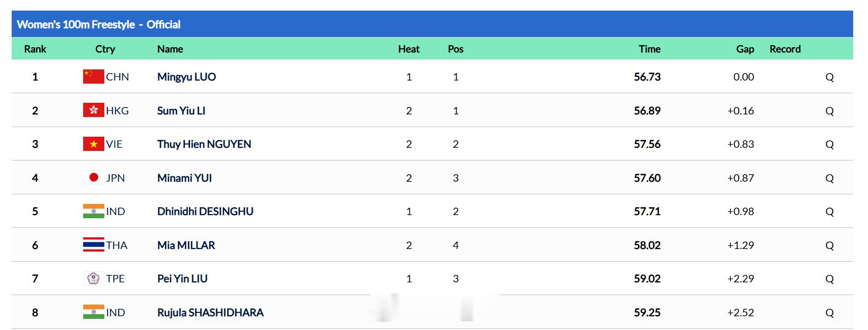Click the Hong Kong flag icon

[x=93, y=110]
